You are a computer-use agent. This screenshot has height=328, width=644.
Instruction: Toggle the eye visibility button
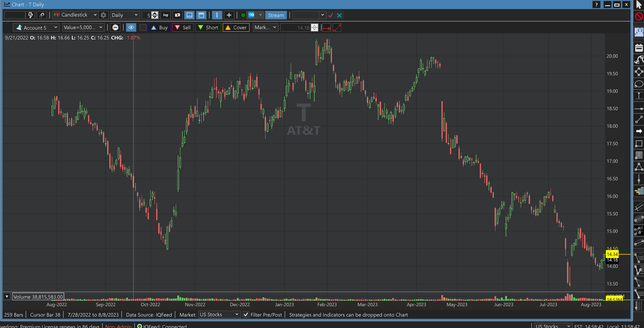click(x=131, y=27)
